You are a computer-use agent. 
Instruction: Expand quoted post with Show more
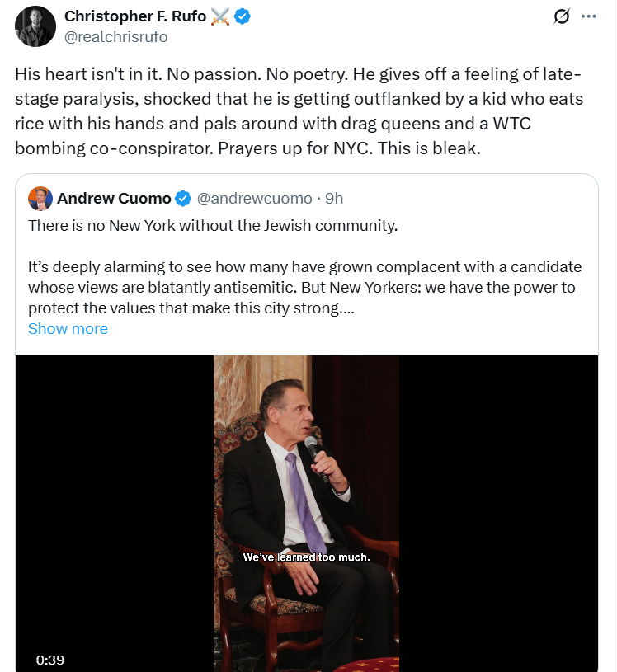(x=68, y=329)
